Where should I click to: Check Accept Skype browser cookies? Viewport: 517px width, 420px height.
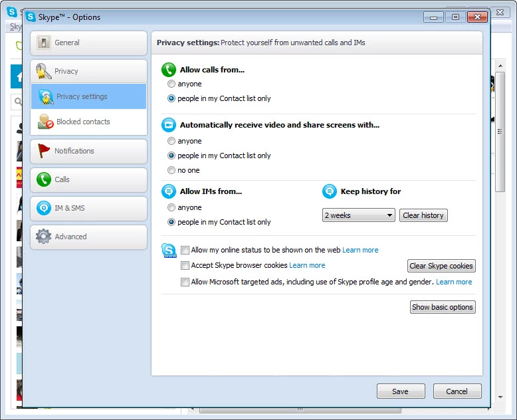tap(185, 266)
